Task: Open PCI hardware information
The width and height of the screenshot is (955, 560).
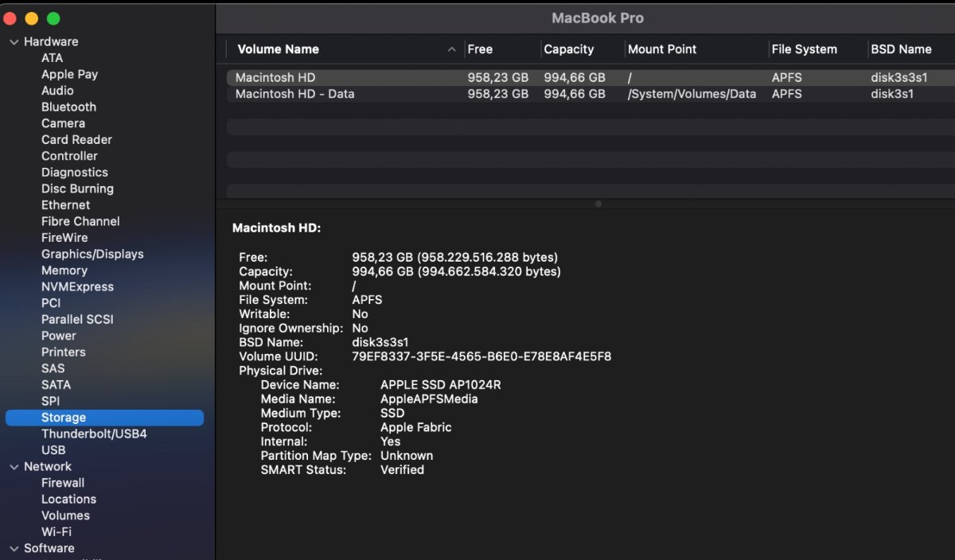Action: pos(51,303)
